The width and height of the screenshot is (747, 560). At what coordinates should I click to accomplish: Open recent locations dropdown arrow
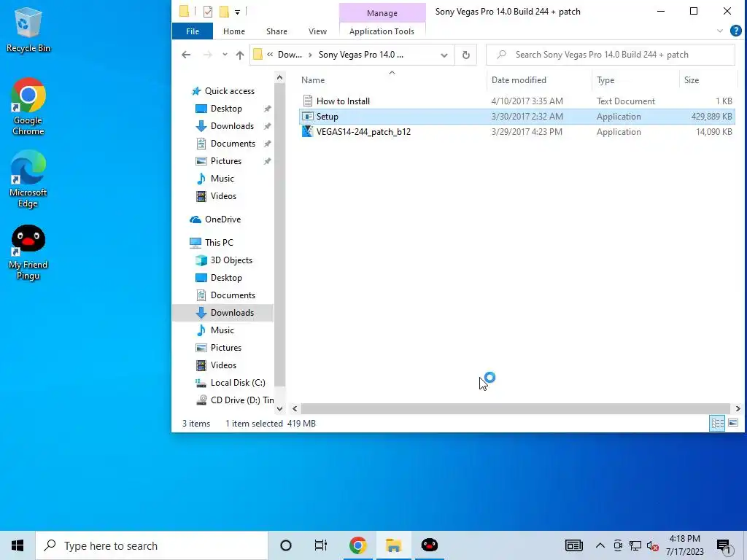[x=225, y=55]
